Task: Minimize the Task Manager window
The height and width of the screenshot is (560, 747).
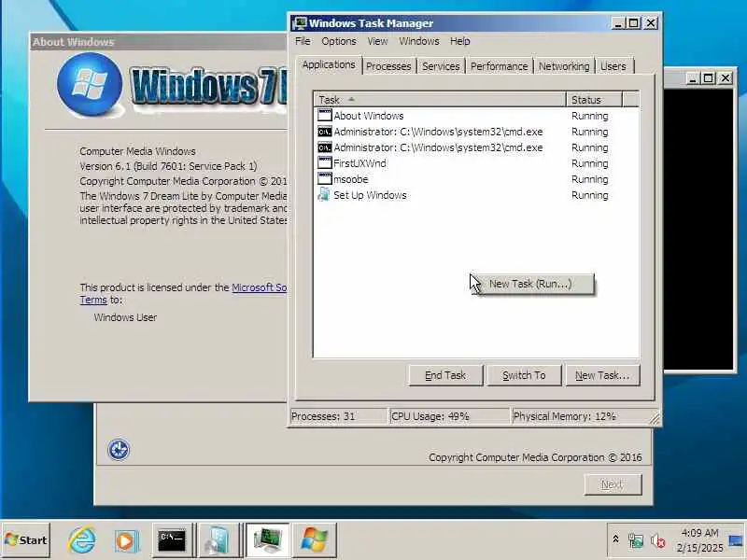Action: 618,23
